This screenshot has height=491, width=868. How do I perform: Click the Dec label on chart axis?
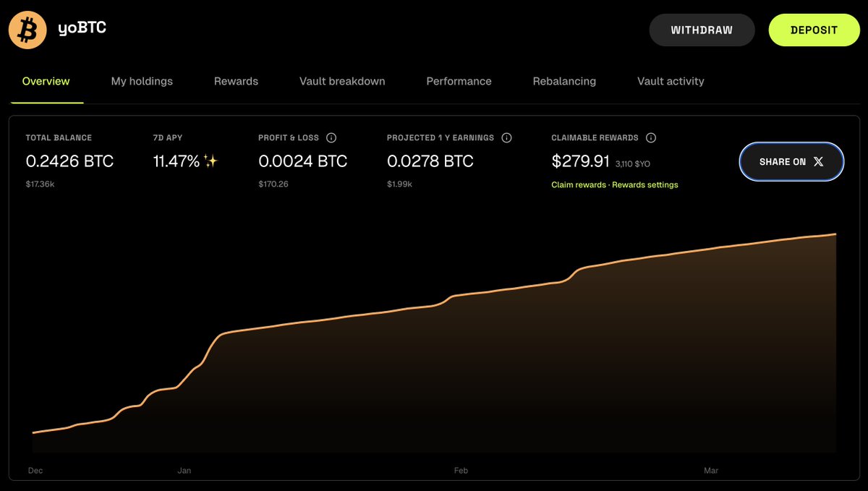click(35, 471)
